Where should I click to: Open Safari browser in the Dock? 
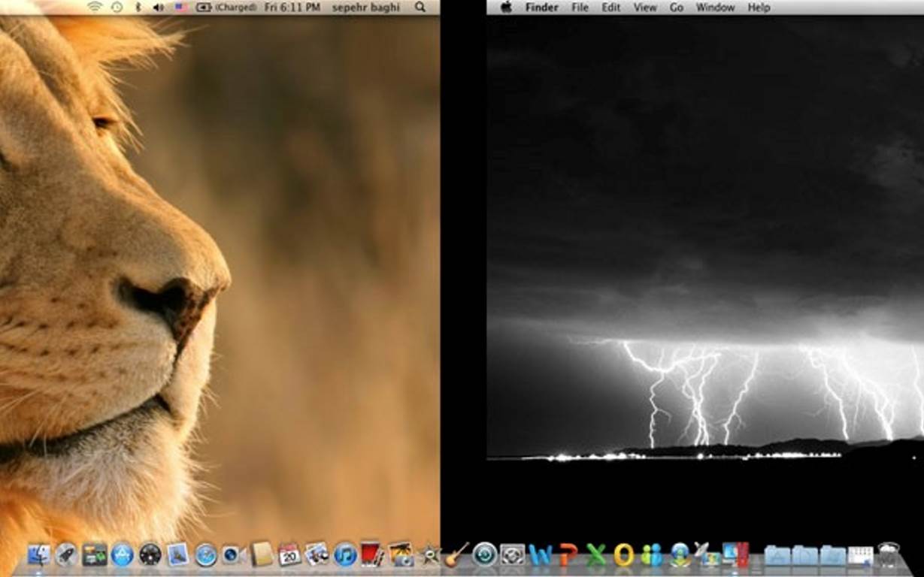click(205, 555)
